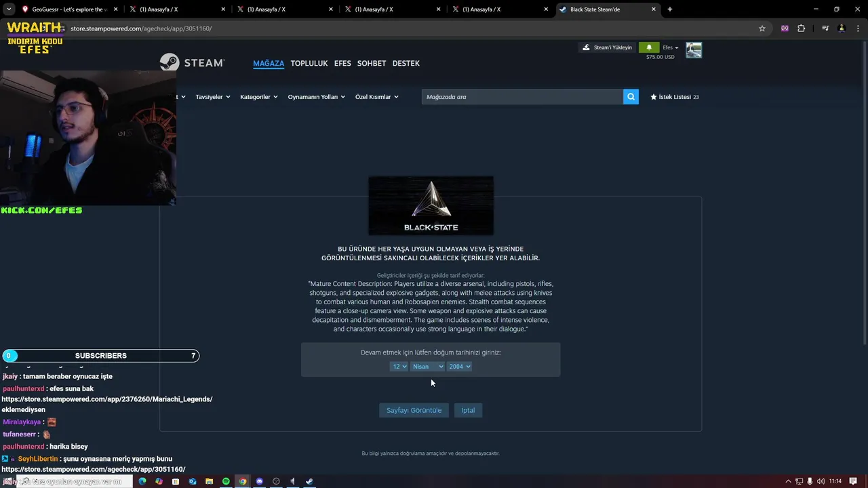Click the Steam logo in the header
This screenshot has width=868, height=488.
coord(193,62)
